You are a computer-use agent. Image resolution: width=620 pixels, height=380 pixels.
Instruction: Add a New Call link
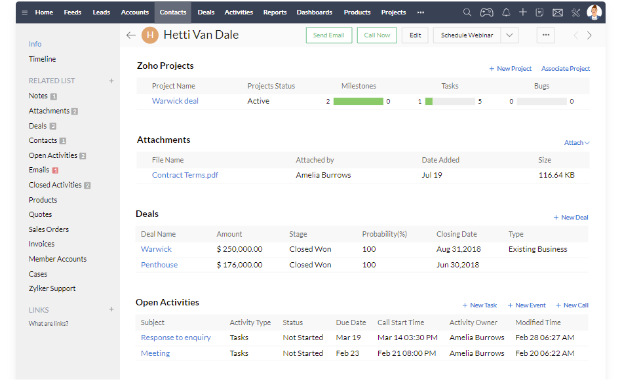[x=572, y=305]
